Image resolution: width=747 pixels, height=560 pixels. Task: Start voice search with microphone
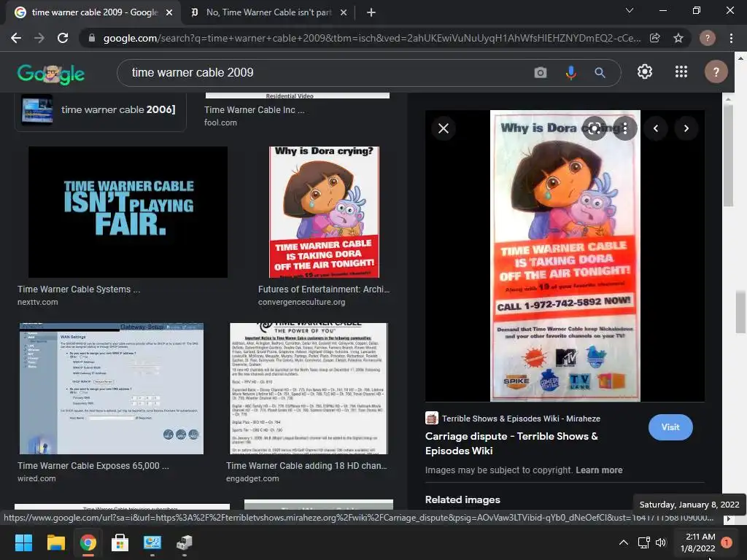(x=570, y=72)
